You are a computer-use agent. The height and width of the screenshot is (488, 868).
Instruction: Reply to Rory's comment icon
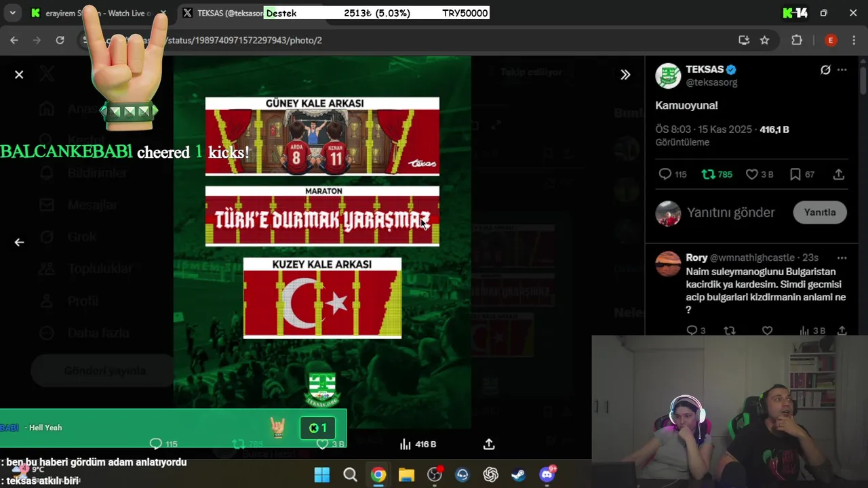pyautogui.click(x=692, y=331)
